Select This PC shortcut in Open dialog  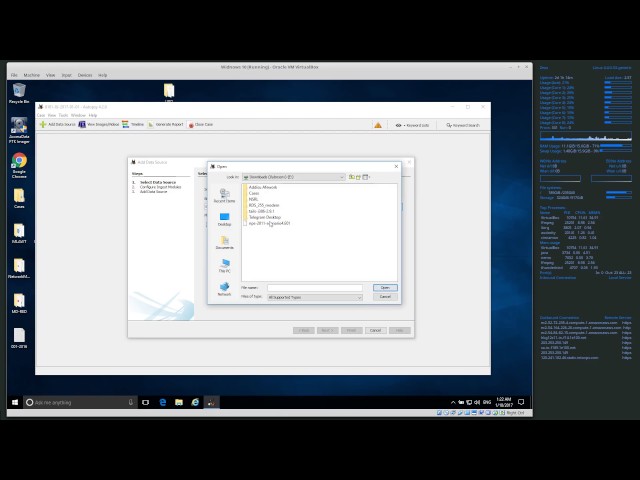click(x=224, y=266)
